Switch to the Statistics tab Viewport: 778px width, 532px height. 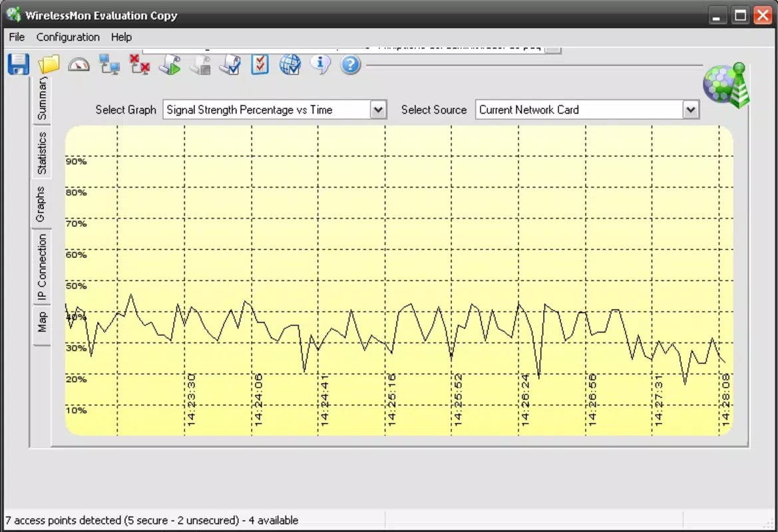pos(42,153)
